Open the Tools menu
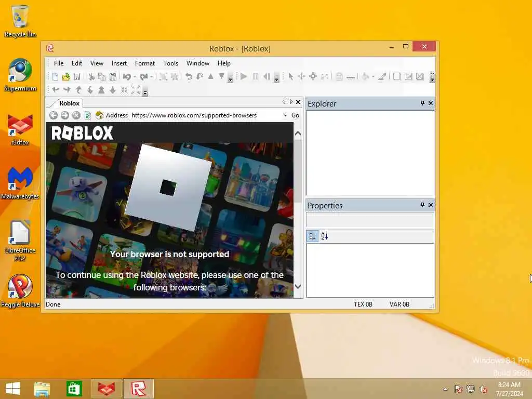 [x=170, y=63]
